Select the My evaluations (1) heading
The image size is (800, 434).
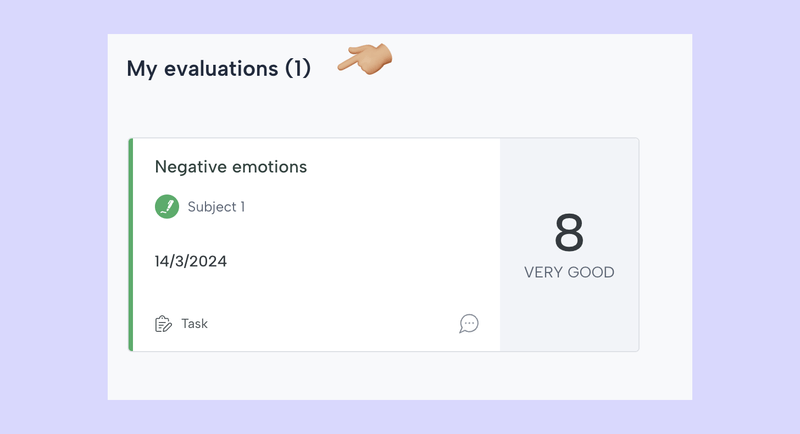click(218, 69)
